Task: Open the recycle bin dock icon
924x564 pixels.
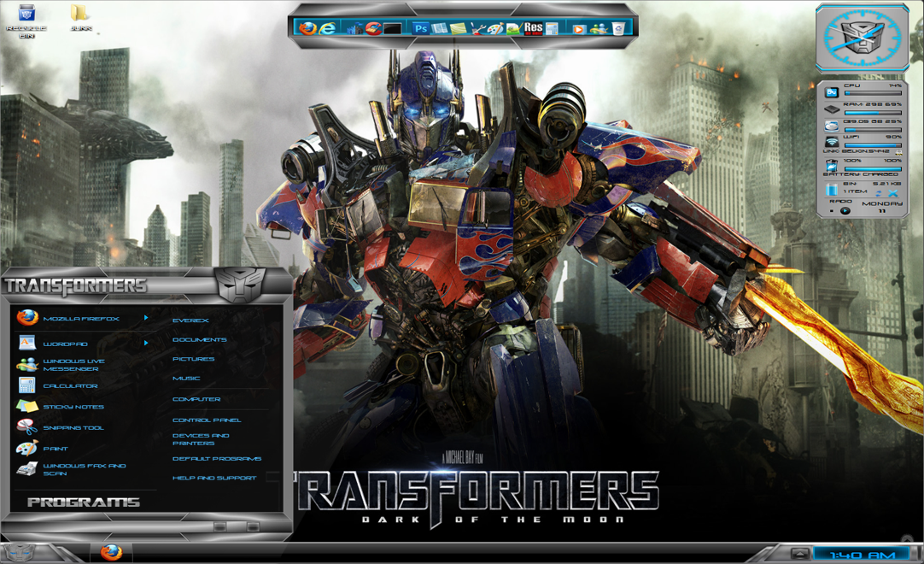Action: (x=618, y=29)
